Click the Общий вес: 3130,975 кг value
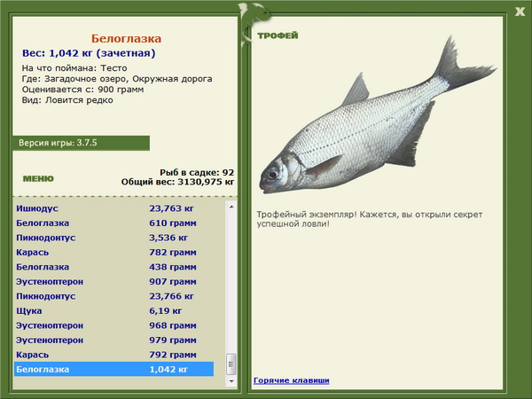The width and height of the screenshot is (532, 399). [x=177, y=182]
